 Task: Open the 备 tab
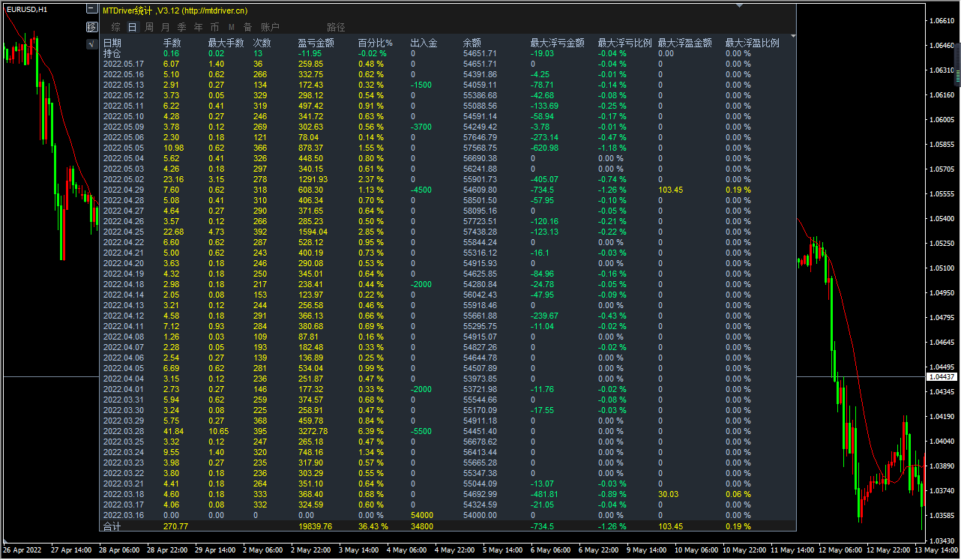tap(248, 27)
